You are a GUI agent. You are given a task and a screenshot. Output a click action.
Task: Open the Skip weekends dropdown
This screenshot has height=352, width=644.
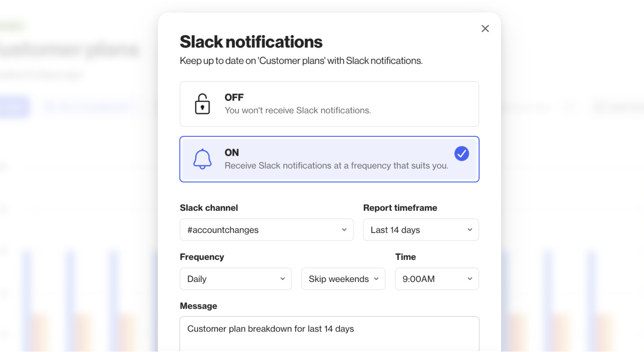(x=344, y=279)
